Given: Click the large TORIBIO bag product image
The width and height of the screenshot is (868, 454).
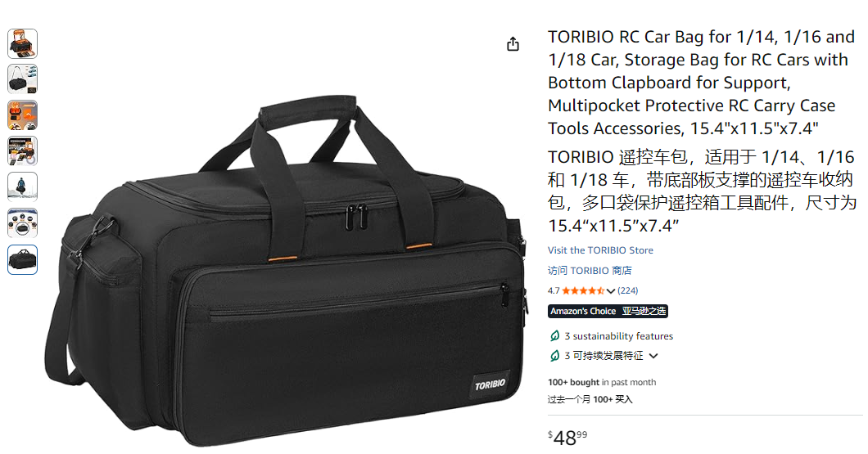Looking at the screenshot, I should (x=285, y=271).
